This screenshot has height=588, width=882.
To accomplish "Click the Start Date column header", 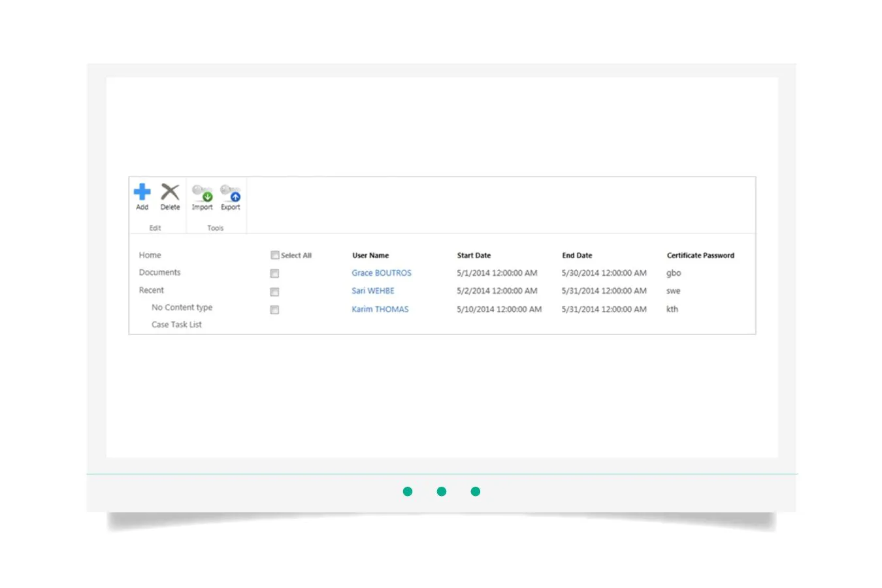I will pos(474,255).
